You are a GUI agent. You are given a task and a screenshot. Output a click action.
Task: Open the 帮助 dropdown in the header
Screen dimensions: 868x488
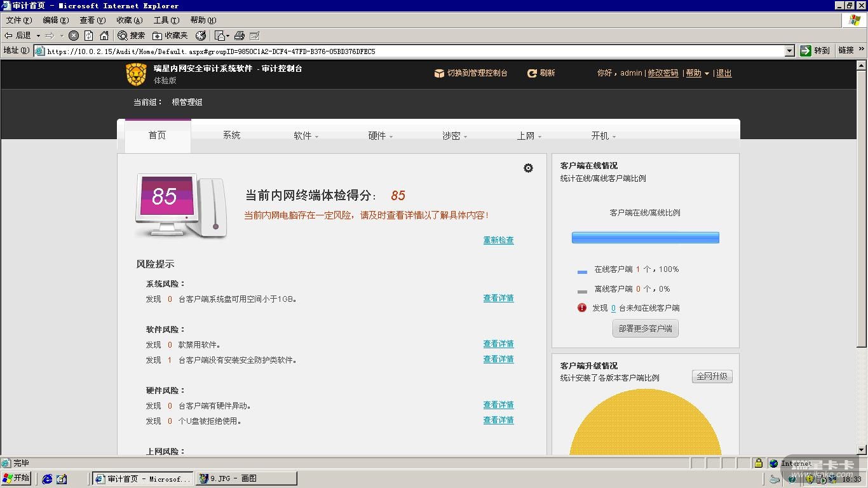(697, 74)
